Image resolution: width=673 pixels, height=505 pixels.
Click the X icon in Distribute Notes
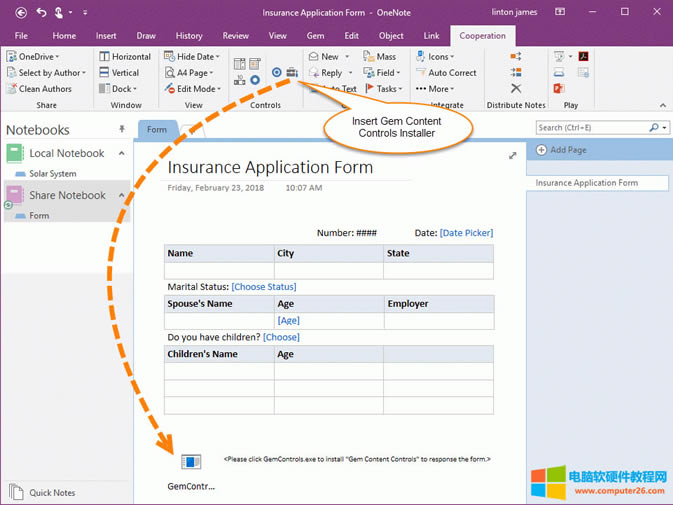pos(516,89)
